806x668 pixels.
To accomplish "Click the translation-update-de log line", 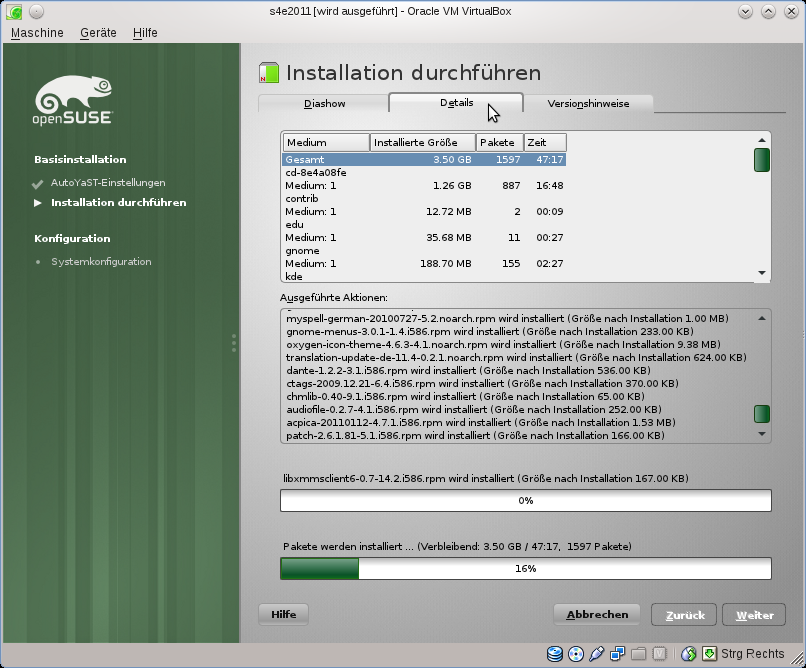I will click(516, 357).
